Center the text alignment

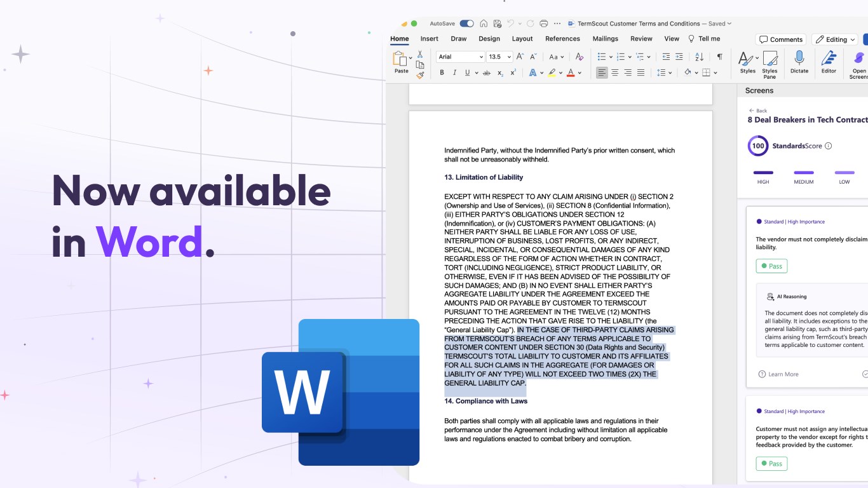[614, 73]
